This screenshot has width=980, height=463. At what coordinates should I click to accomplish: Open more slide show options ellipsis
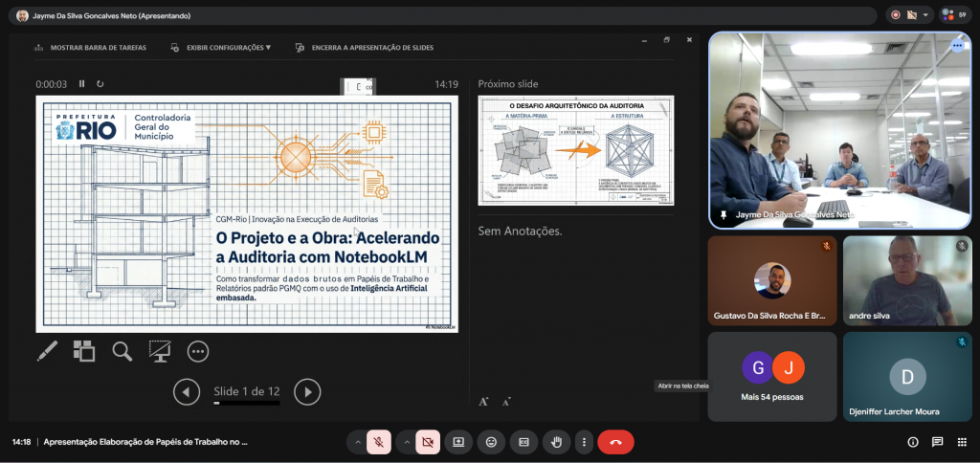pos(198,351)
